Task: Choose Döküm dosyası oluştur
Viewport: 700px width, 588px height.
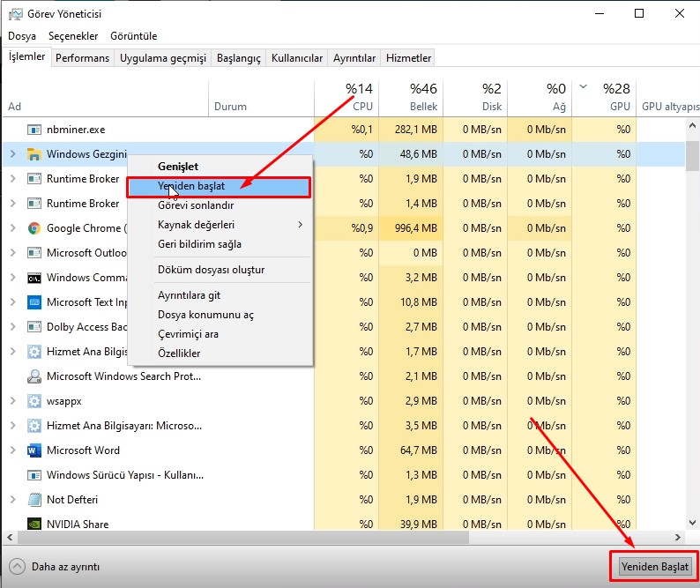Action: coord(220,270)
